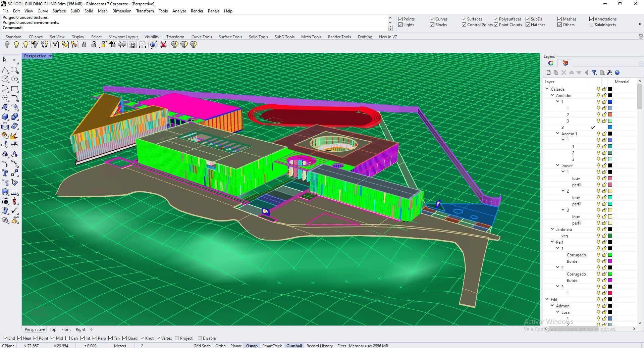
Task: Select the Circle tool in left toolbar
Action: pos(5,79)
